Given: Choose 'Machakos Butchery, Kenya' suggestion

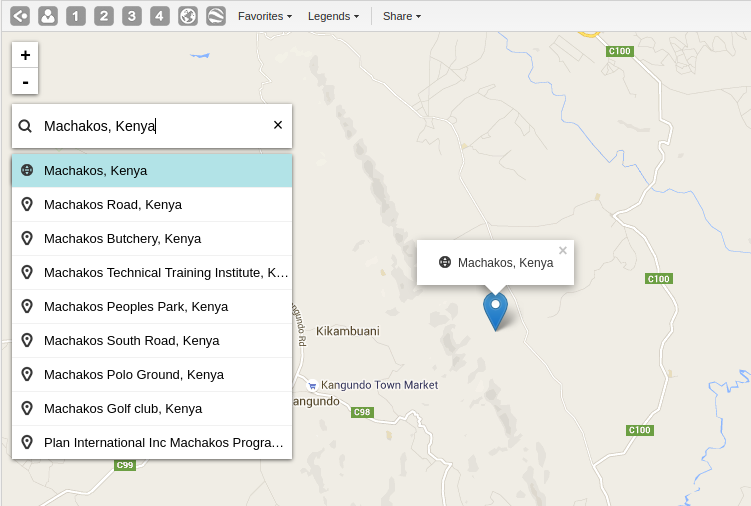Looking at the screenshot, I should coord(152,239).
